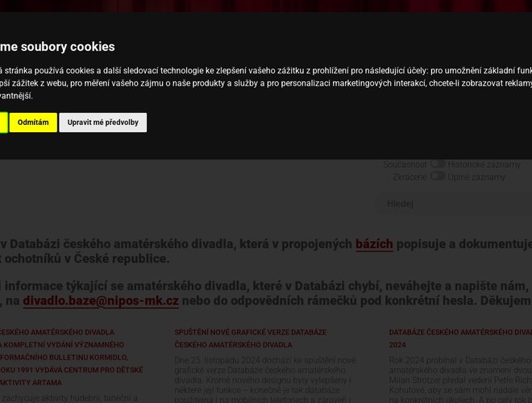Open Upravit mé předvolby cookie settings
The height and width of the screenshot is (403, 532).
pos(102,123)
